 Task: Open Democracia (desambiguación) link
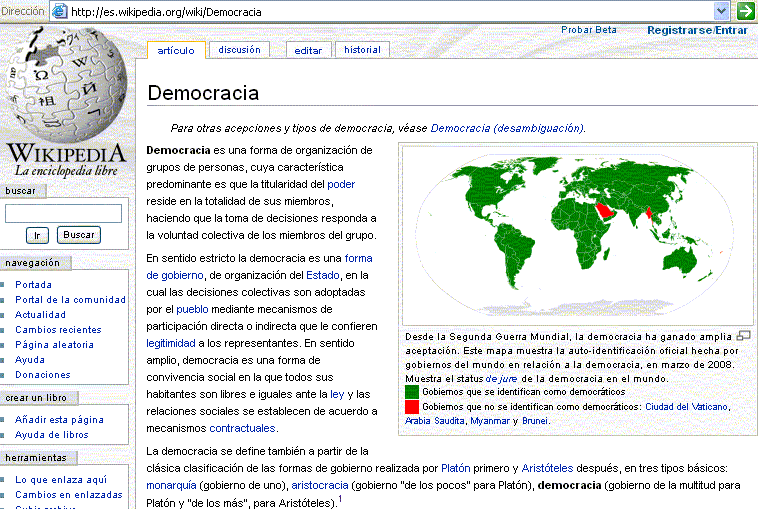[x=507, y=128]
